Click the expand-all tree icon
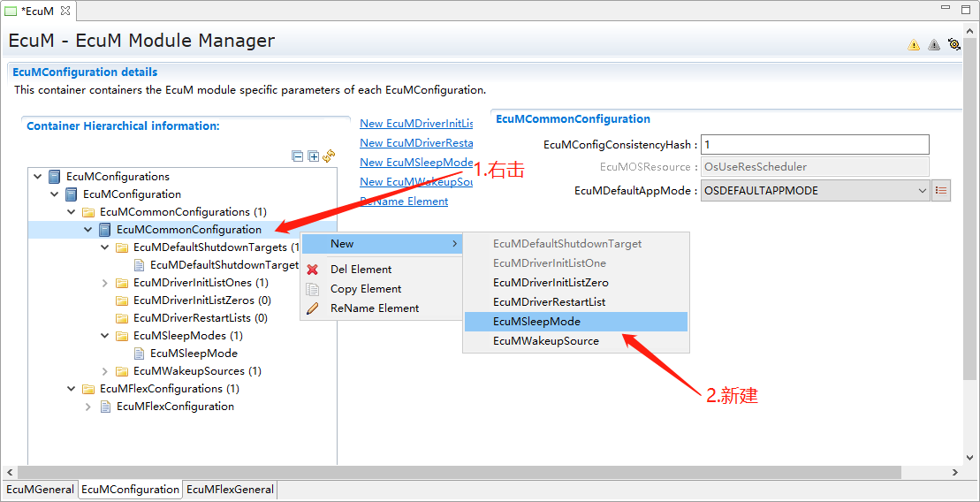This screenshot has height=502, width=980. 313,156
